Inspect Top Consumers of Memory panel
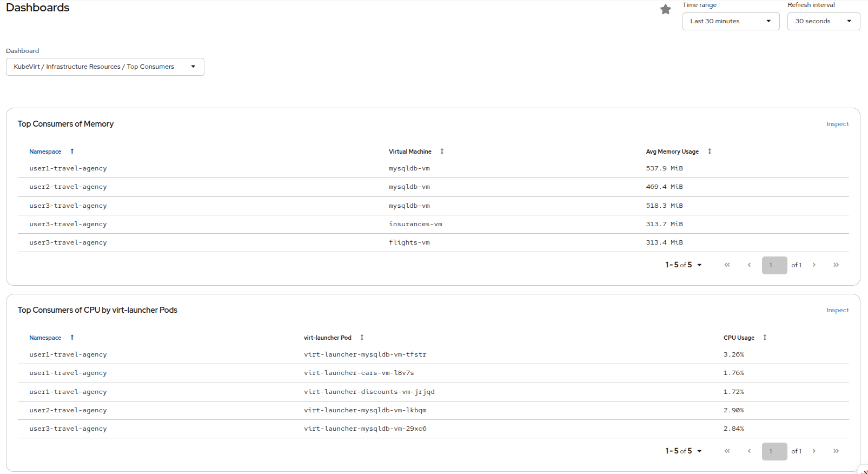This screenshot has height=474, width=868. tap(837, 124)
